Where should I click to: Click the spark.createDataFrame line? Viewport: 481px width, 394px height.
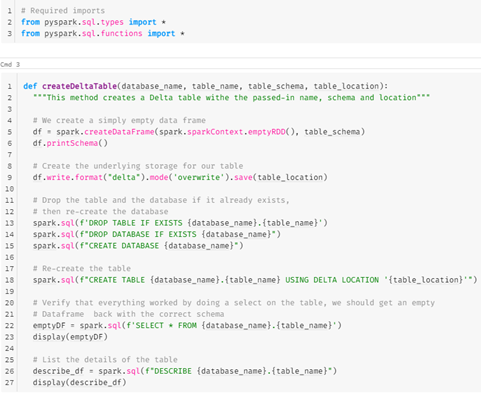point(199,132)
